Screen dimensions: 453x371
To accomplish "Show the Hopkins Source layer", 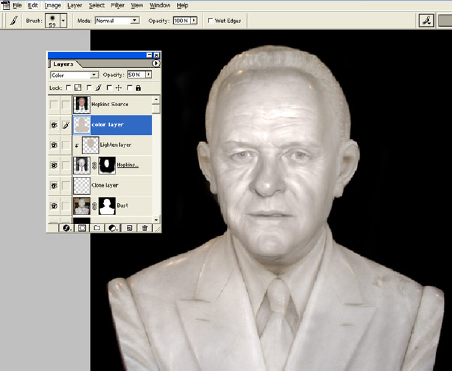I will tap(54, 105).
